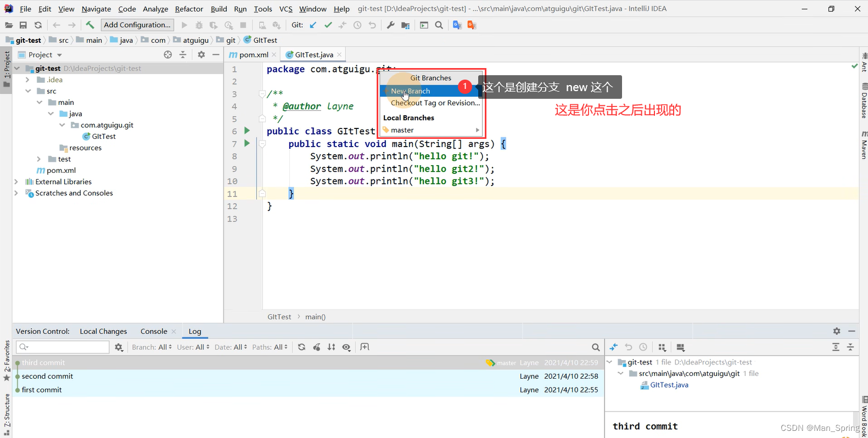Open the Date: All filter dropdown
This screenshot has width=868, height=438.
coord(231,347)
